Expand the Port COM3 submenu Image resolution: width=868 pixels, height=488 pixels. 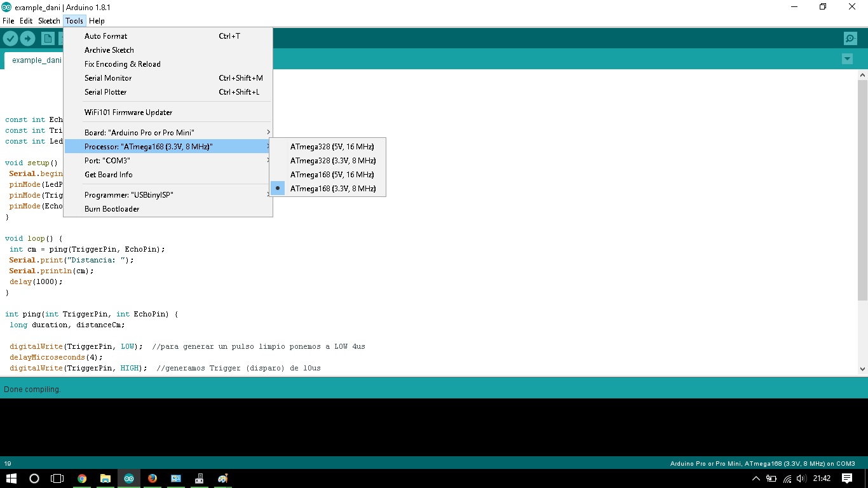pos(168,161)
